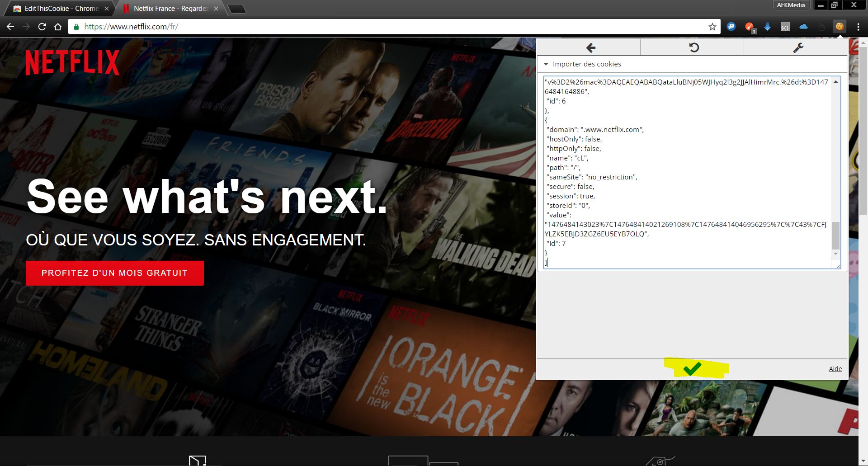Click scroll-up arrow of cookie text area
The width and height of the screenshot is (868, 466).
[835, 82]
